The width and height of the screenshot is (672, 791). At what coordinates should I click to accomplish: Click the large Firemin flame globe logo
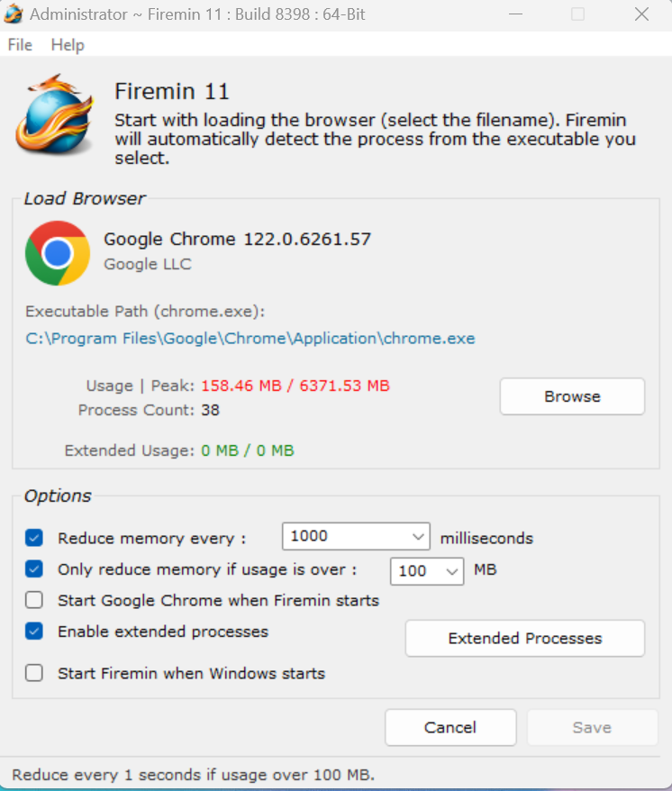[54, 115]
